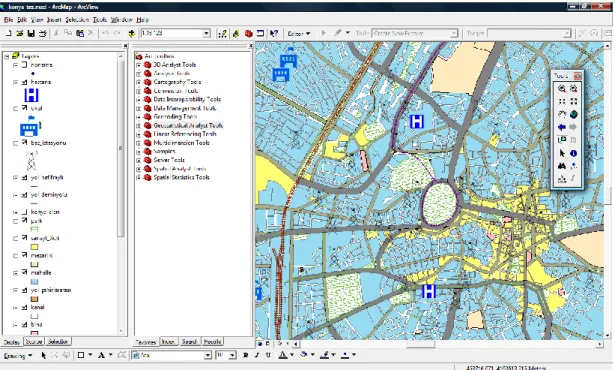This screenshot has width=615, height=370.
Task: Open the map scale dropdown
Action: click(206, 34)
